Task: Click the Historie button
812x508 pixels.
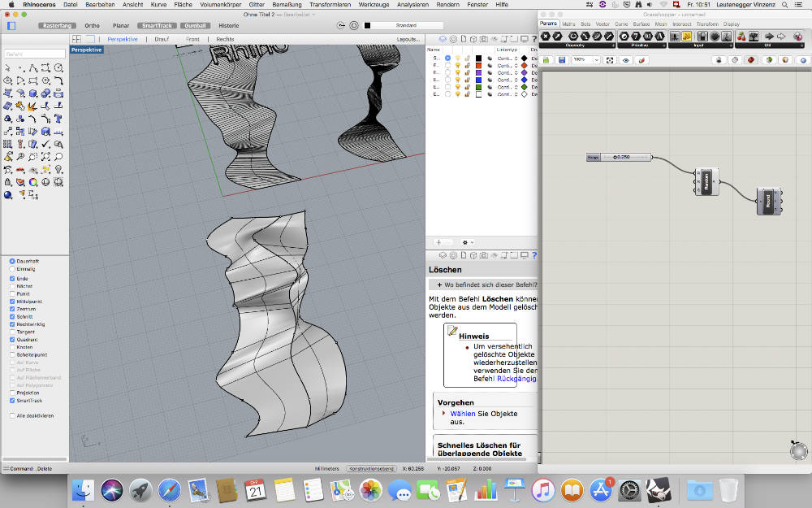Action: tap(229, 25)
